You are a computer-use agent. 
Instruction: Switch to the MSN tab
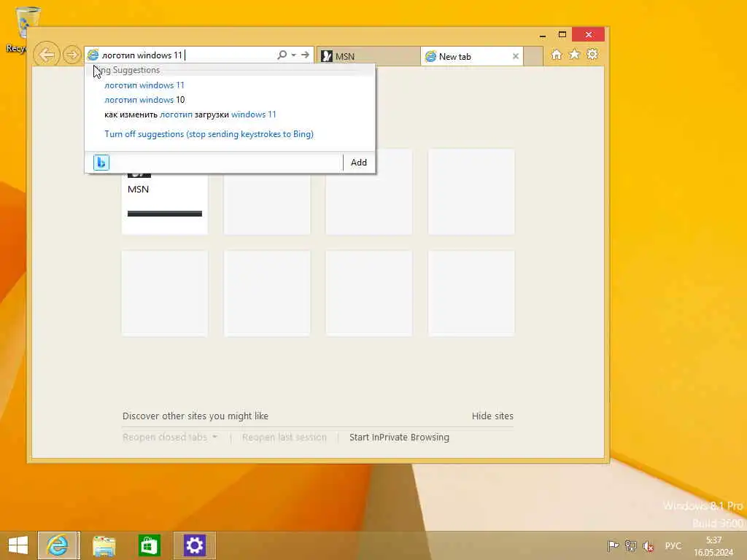coord(368,56)
